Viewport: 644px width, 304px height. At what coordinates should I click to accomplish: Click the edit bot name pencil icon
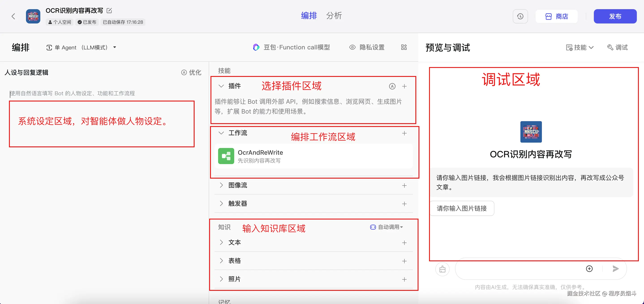coord(109,11)
